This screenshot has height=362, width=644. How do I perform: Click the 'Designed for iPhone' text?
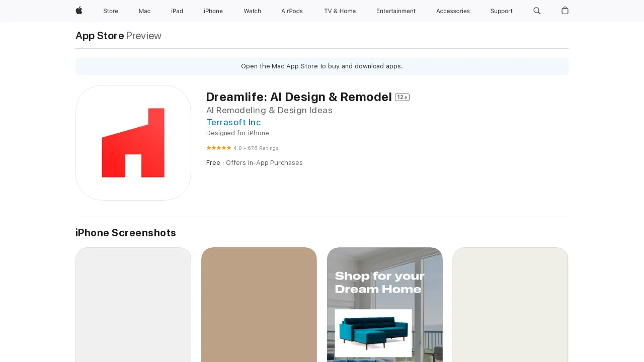pyautogui.click(x=237, y=133)
